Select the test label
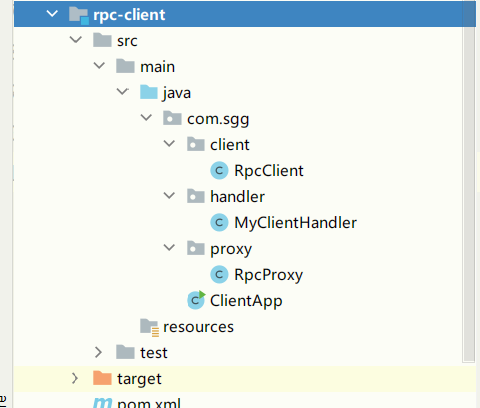 click(x=154, y=353)
